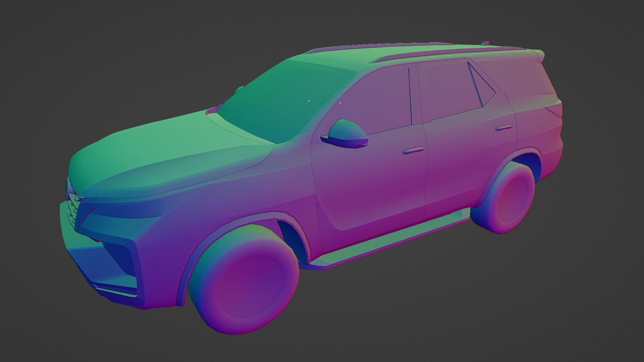Click the front door window glass
The image size is (644, 362).
[x=376, y=101]
